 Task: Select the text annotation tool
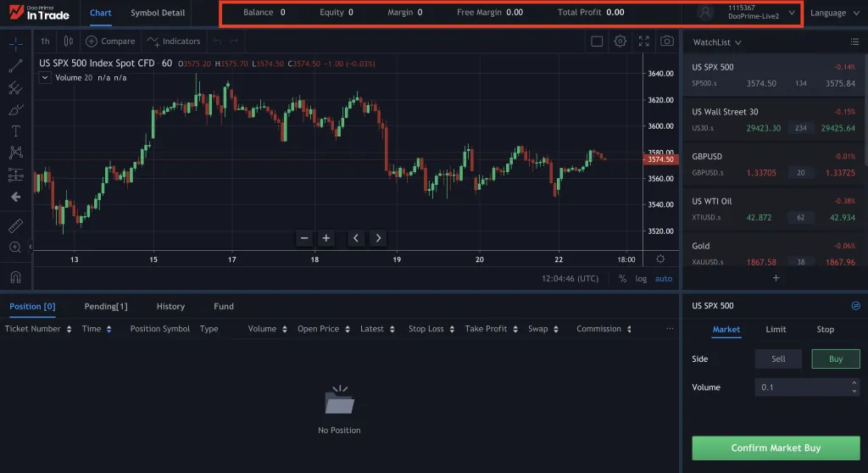[15, 131]
